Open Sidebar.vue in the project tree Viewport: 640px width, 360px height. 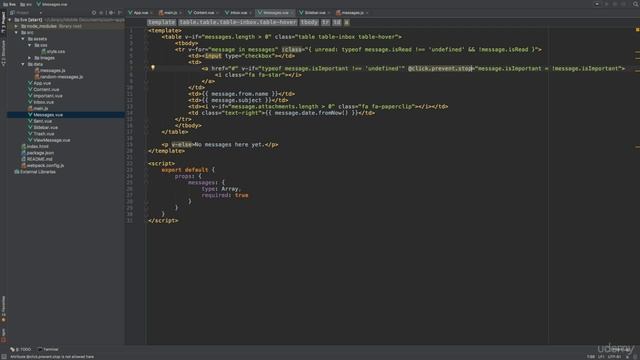click(x=42, y=127)
